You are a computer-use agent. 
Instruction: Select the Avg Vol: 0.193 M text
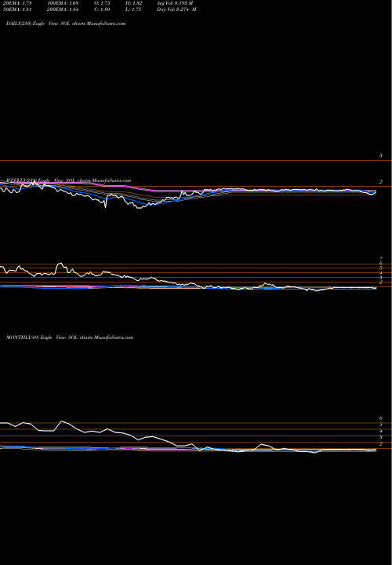coord(175,3)
